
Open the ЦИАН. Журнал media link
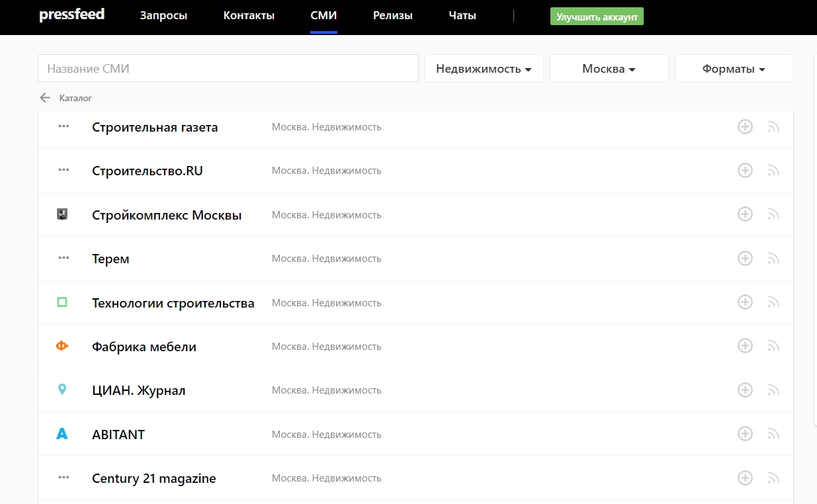(x=138, y=390)
